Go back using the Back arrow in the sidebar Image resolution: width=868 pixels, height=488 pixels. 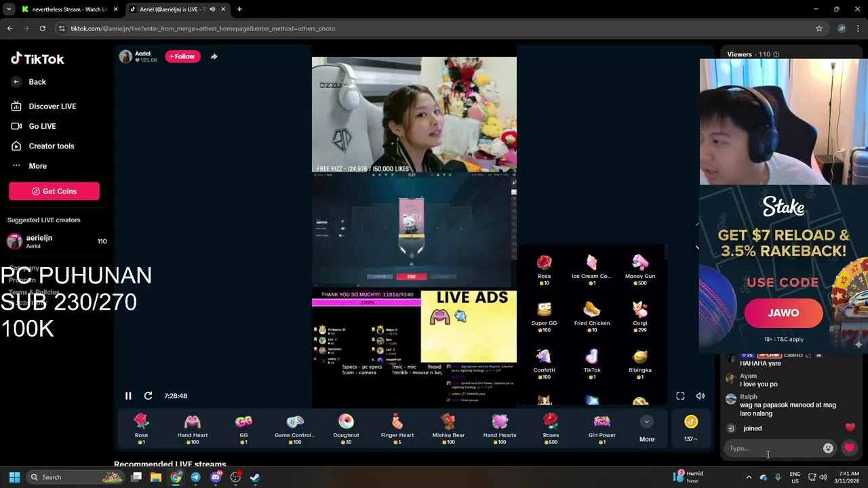point(28,82)
